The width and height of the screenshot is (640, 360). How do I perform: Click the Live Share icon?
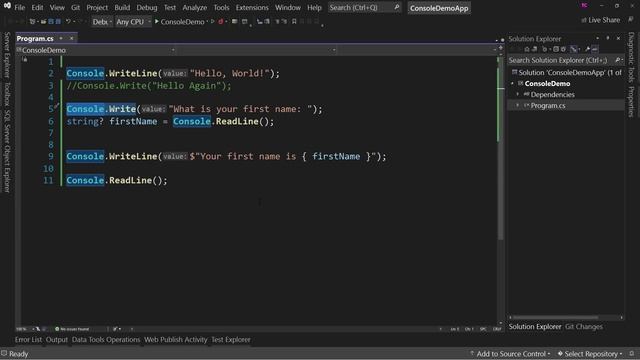[584, 20]
